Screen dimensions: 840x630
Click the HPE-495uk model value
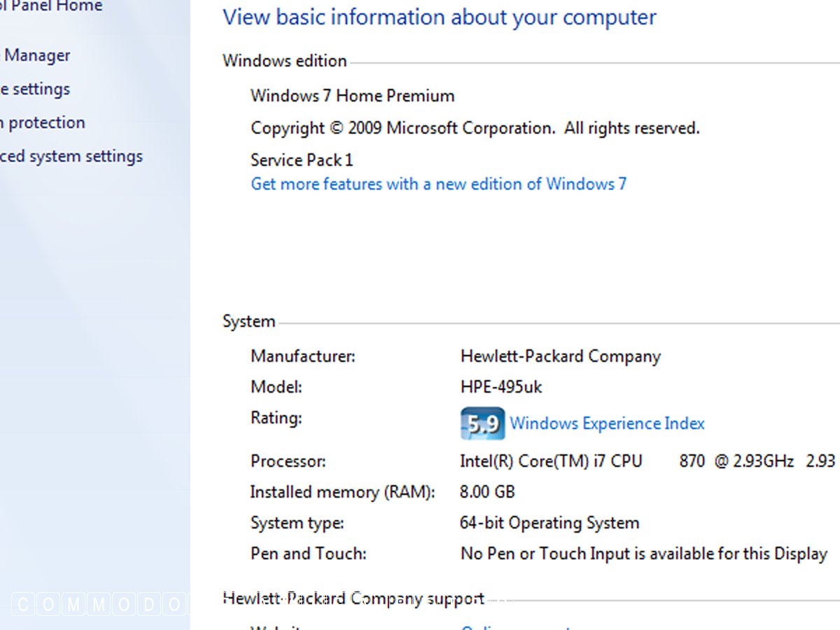pyautogui.click(x=501, y=387)
